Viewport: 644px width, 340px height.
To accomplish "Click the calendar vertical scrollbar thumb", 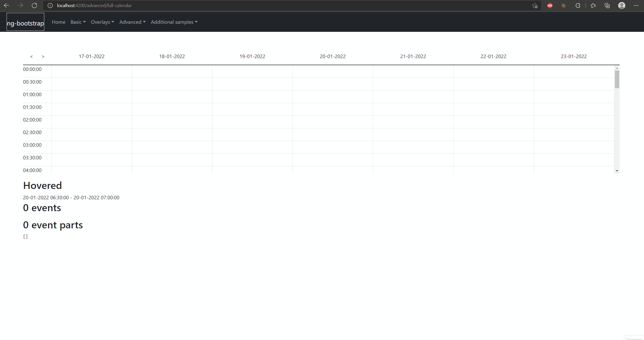I will coord(617,79).
